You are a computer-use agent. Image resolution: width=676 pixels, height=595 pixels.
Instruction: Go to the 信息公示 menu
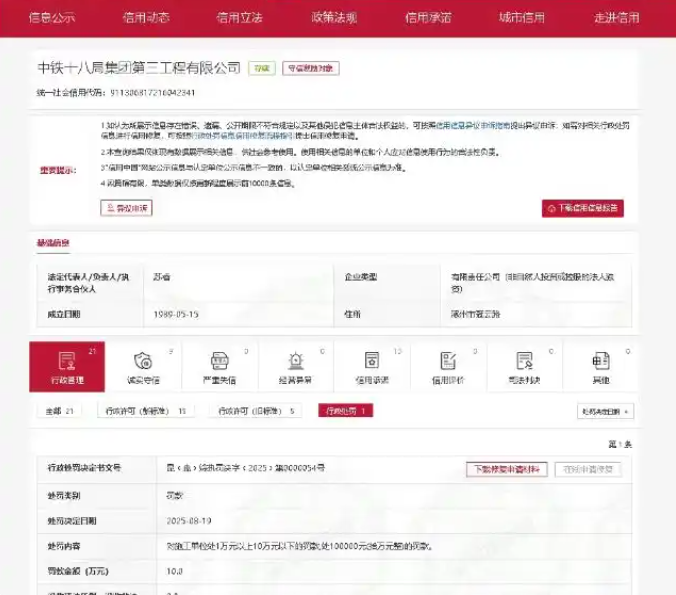click(x=52, y=18)
